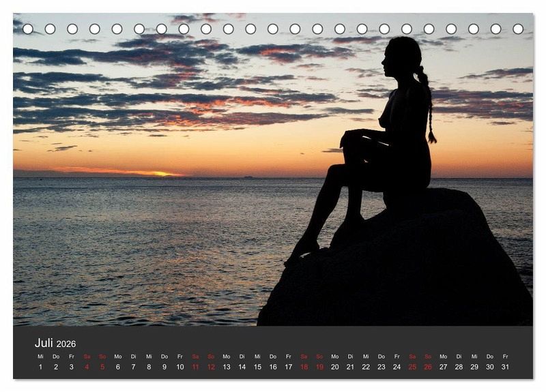This screenshot has width=546, height=392.
Task: Select date 14 in the calendar strip
Action: pos(242,367)
